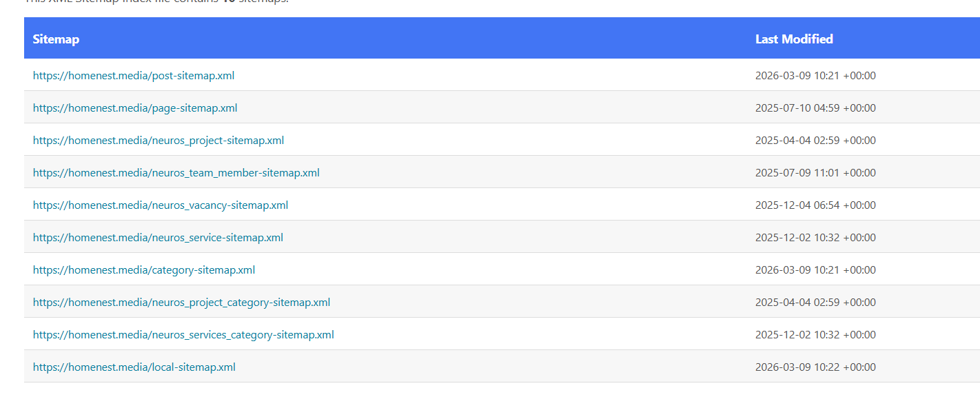Open the neuros_service-sitemap.xml link
Screen dimensions: 980x408
pos(158,237)
